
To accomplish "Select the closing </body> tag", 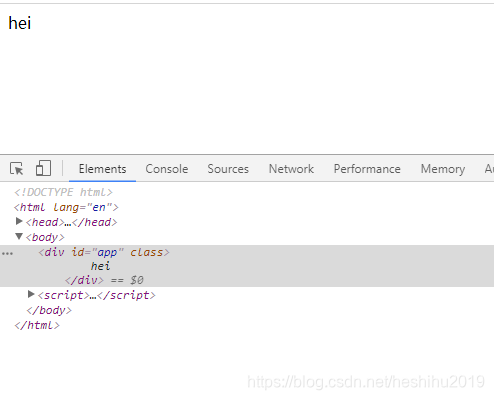I will coord(49,310).
